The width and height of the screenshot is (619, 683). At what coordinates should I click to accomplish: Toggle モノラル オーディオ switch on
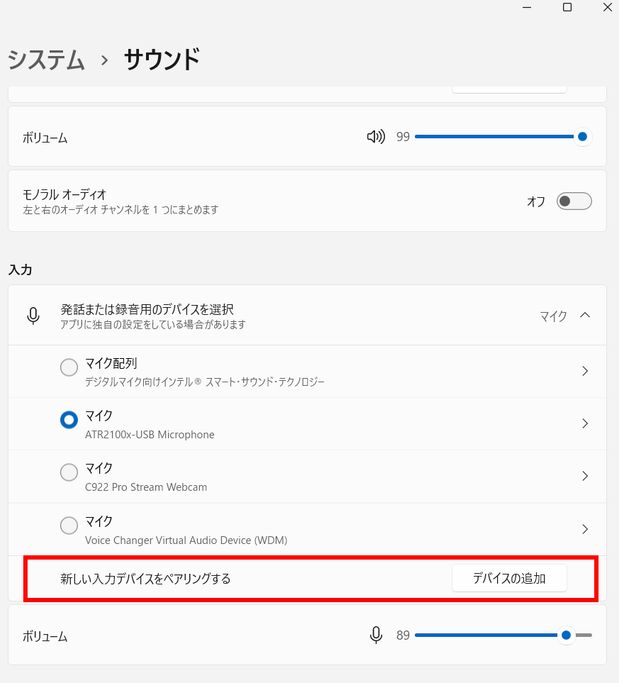tap(574, 201)
